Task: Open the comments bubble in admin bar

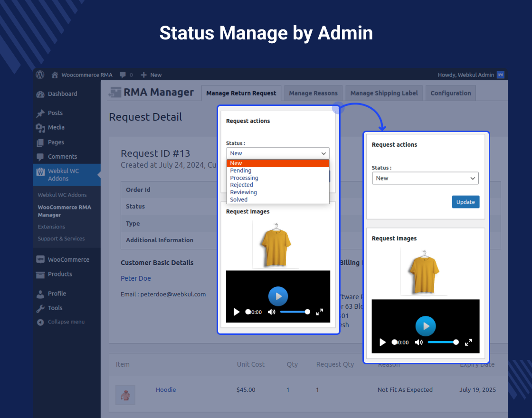Action: [x=123, y=75]
